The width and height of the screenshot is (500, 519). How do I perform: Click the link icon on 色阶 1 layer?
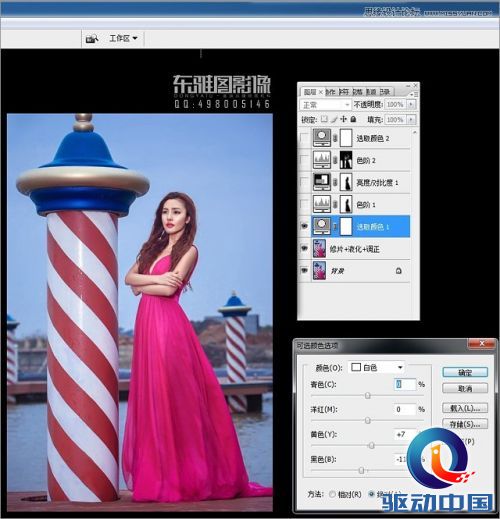pos(335,204)
